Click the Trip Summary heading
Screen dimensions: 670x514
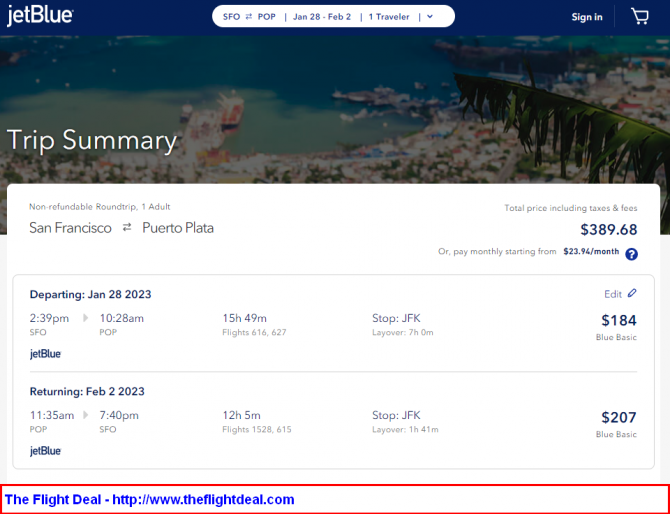(92, 140)
